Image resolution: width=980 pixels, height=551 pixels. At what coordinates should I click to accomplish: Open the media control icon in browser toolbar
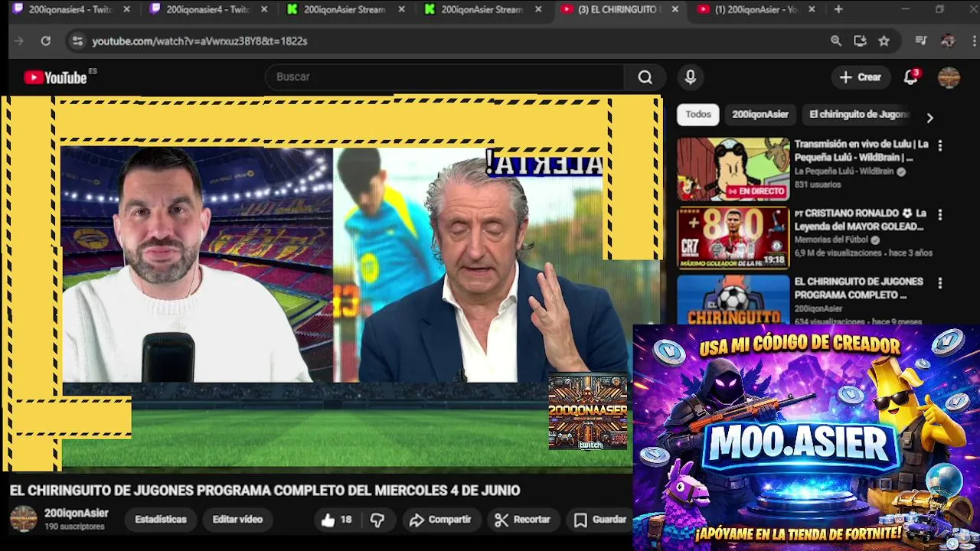[x=921, y=41]
